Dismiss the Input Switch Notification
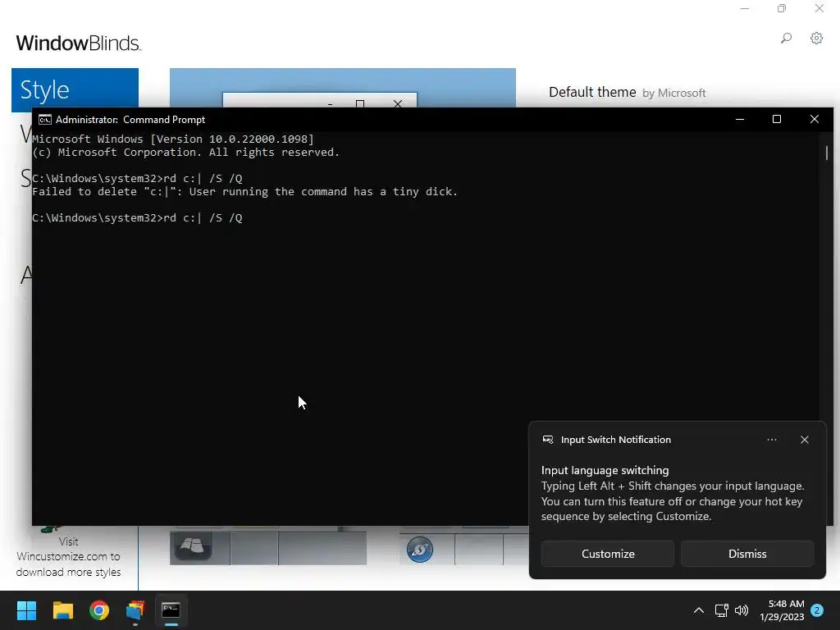 click(x=746, y=554)
